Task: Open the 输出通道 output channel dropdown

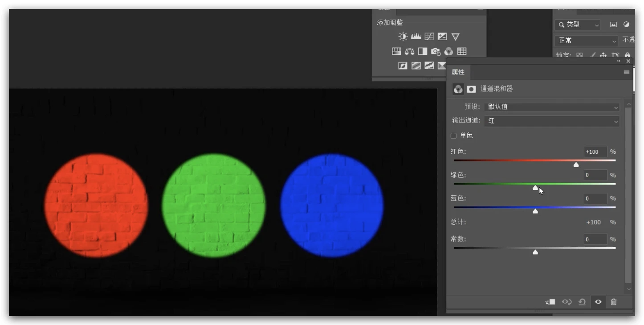Action: pyautogui.click(x=551, y=121)
